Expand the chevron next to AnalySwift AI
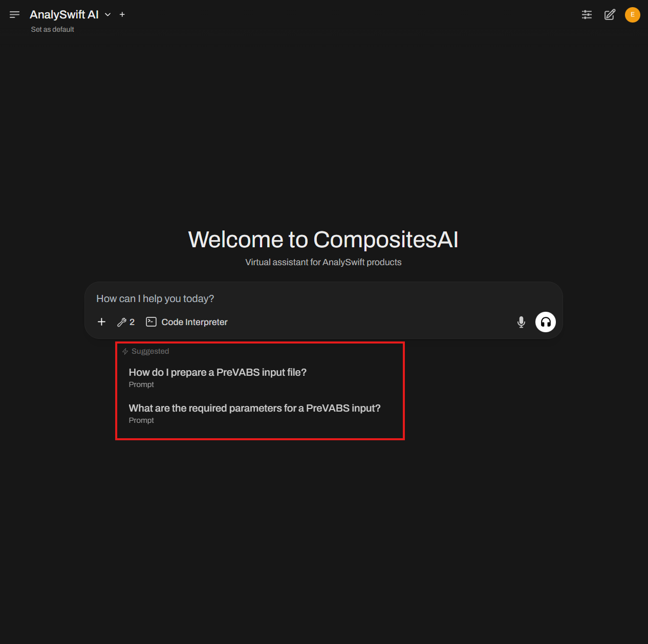 pos(108,14)
